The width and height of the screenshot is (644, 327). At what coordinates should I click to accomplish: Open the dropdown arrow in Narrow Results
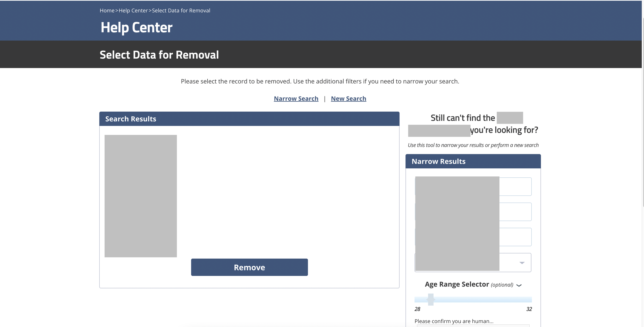[x=522, y=263]
